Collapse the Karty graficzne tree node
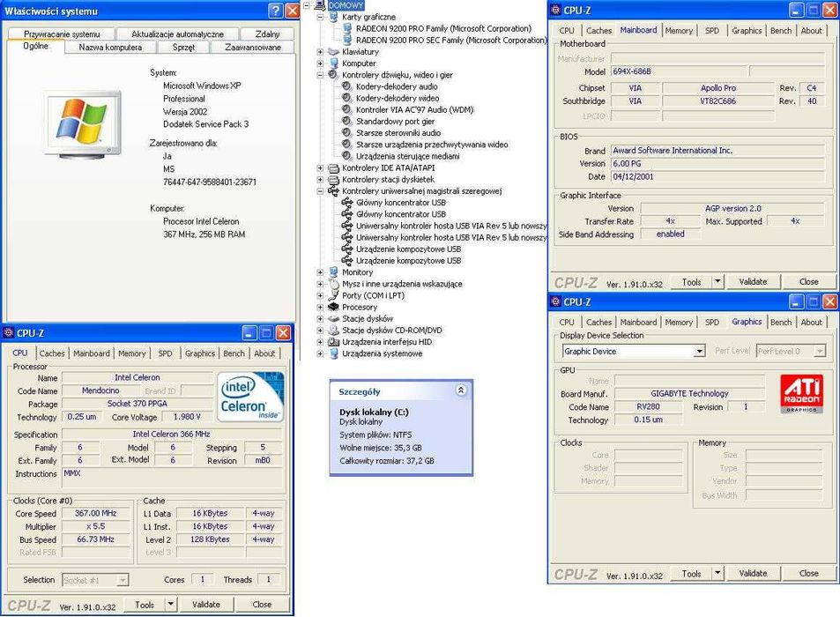The image size is (840, 617). tap(320, 17)
